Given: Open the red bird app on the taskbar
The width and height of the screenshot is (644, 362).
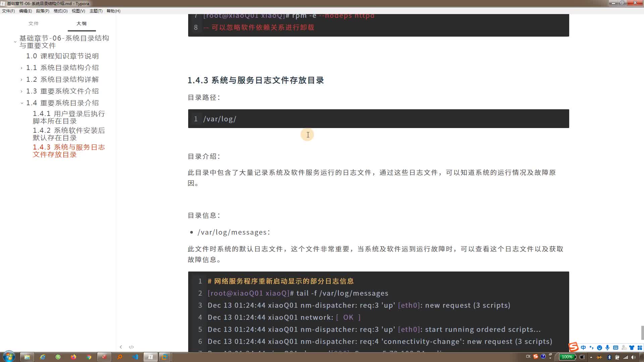Looking at the screenshot, I should pos(104,357).
